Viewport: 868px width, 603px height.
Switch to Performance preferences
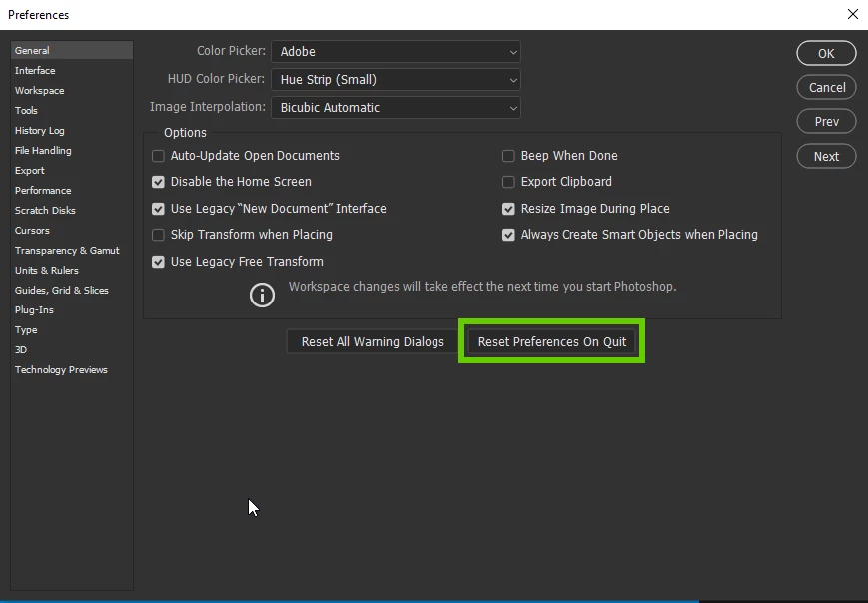click(x=71, y=191)
